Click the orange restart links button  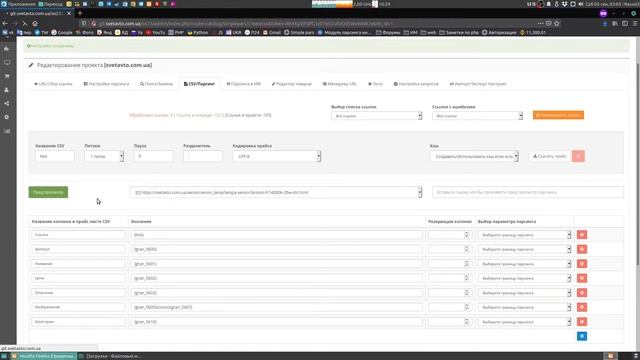click(558, 115)
